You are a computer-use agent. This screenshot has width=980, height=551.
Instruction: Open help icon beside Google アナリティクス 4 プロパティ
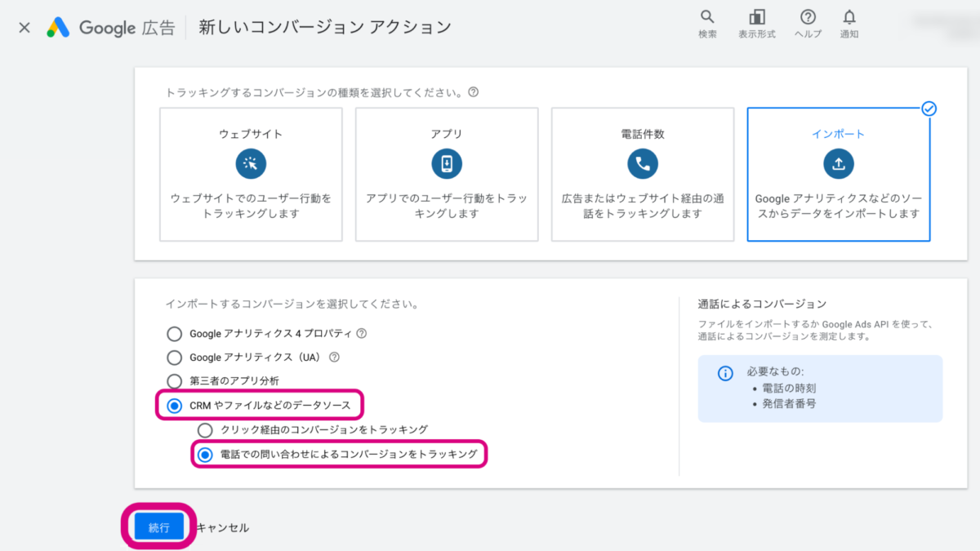[x=362, y=333]
